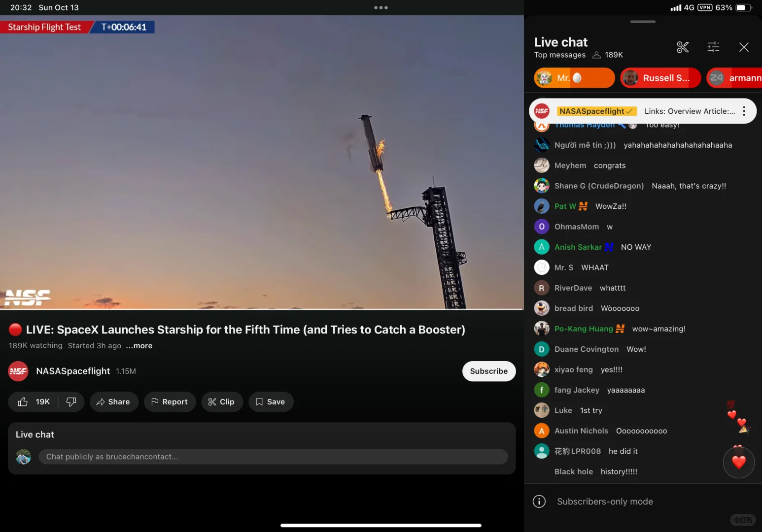Image resolution: width=762 pixels, height=532 pixels.
Task: Open the live chat clip scissors icon
Action: point(683,47)
